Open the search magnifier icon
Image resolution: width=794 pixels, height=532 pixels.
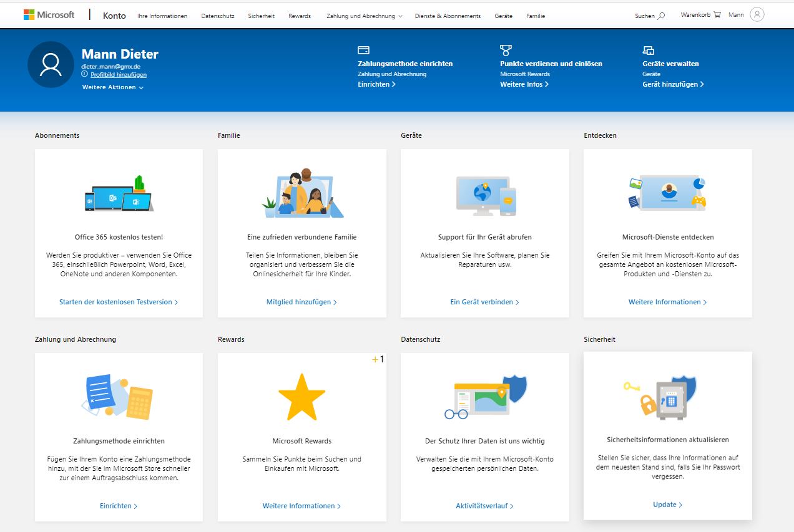coord(662,16)
